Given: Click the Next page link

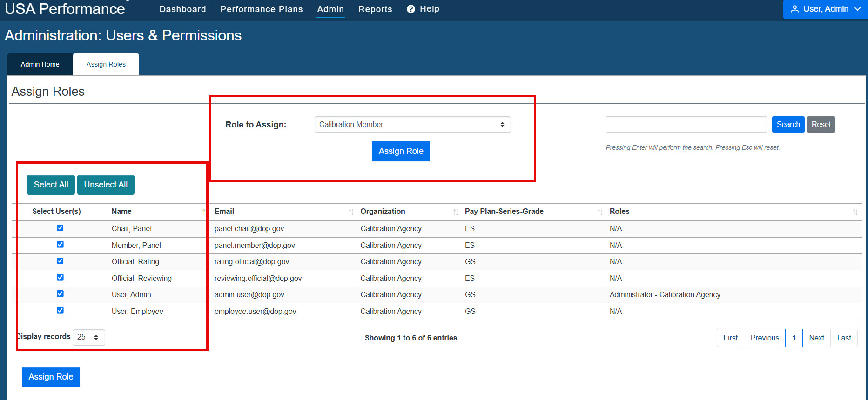Looking at the screenshot, I should 816,338.
